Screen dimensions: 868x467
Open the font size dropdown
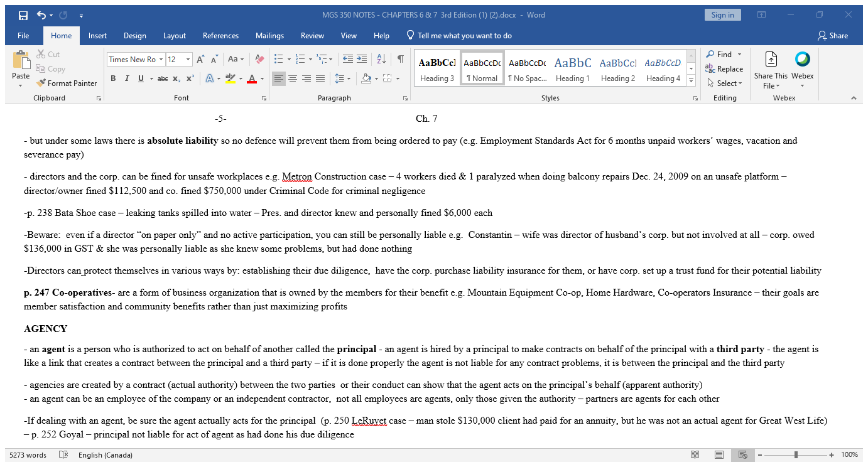pos(188,60)
